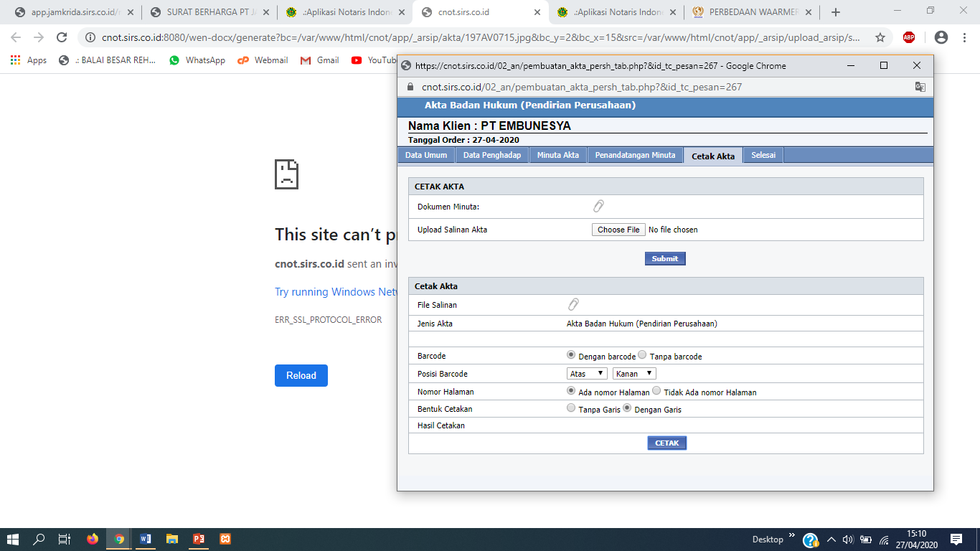Image resolution: width=980 pixels, height=551 pixels.
Task: Click the Reload button on error page
Action: (301, 376)
